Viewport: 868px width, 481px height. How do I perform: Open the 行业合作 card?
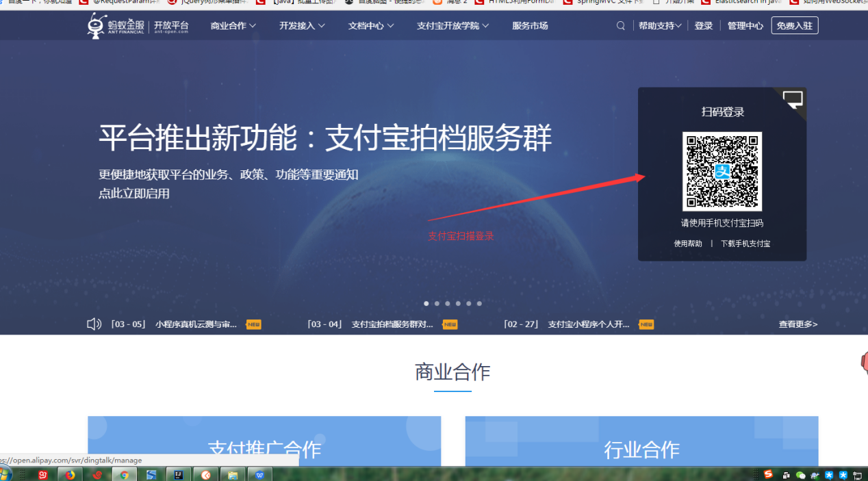point(641,441)
